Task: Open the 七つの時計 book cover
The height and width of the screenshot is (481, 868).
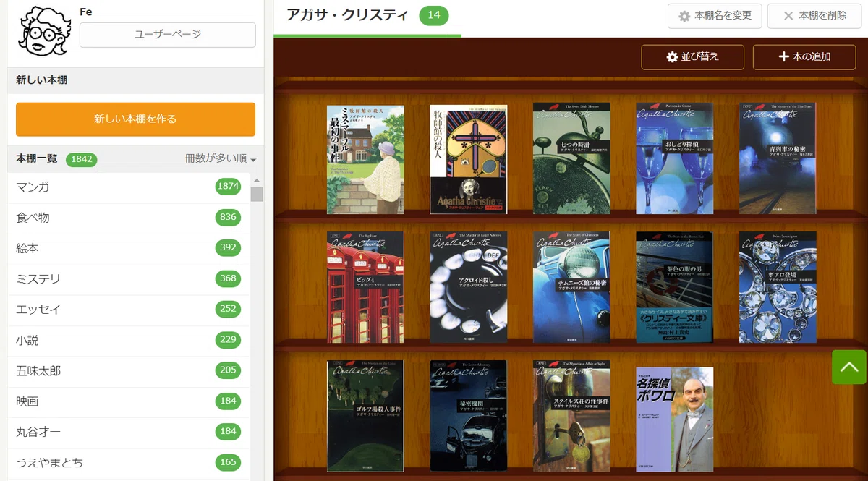Action: coord(571,158)
